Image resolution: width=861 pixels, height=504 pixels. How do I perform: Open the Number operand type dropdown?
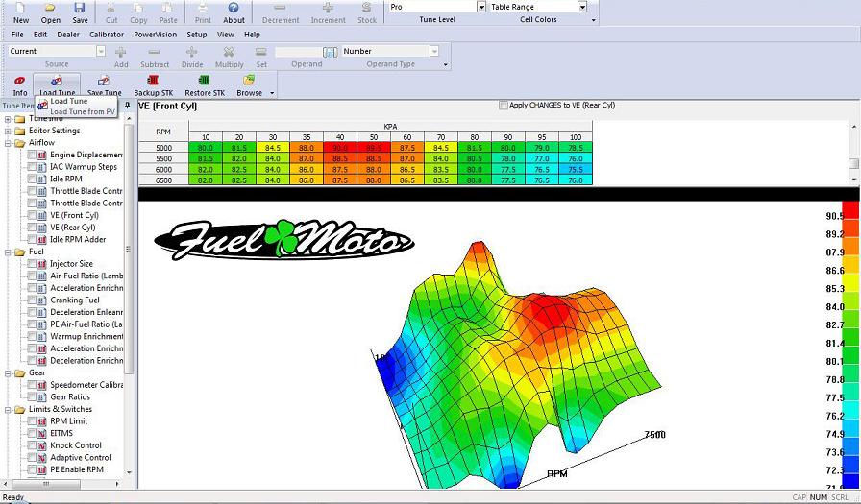pyautogui.click(x=433, y=51)
